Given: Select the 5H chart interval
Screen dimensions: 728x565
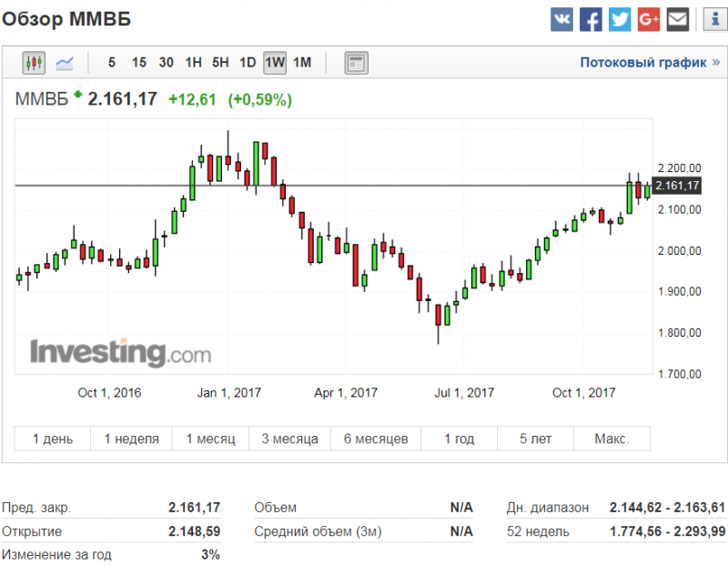Looking at the screenshot, I should coord(220,63).
